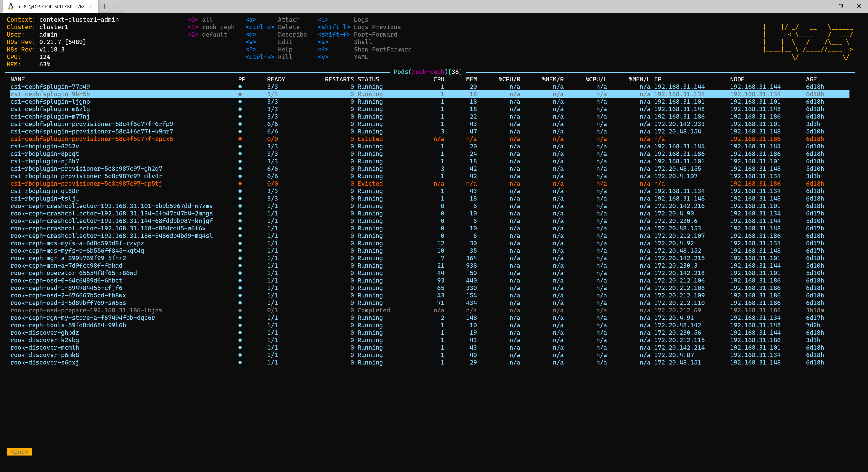Click the orange dot of evicted rbdplugin-provisioner-qp5tj
Screen dimensions: 868x472
240,184
